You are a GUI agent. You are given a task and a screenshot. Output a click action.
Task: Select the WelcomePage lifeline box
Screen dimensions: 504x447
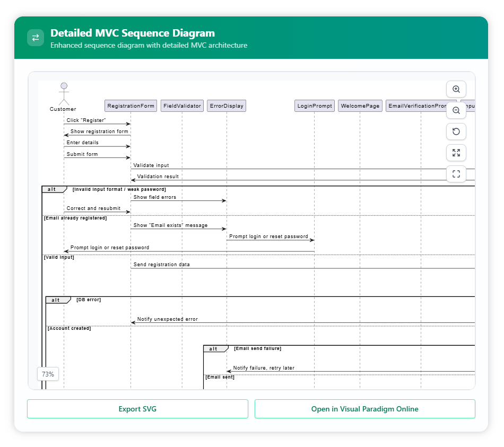click(360, 106)
